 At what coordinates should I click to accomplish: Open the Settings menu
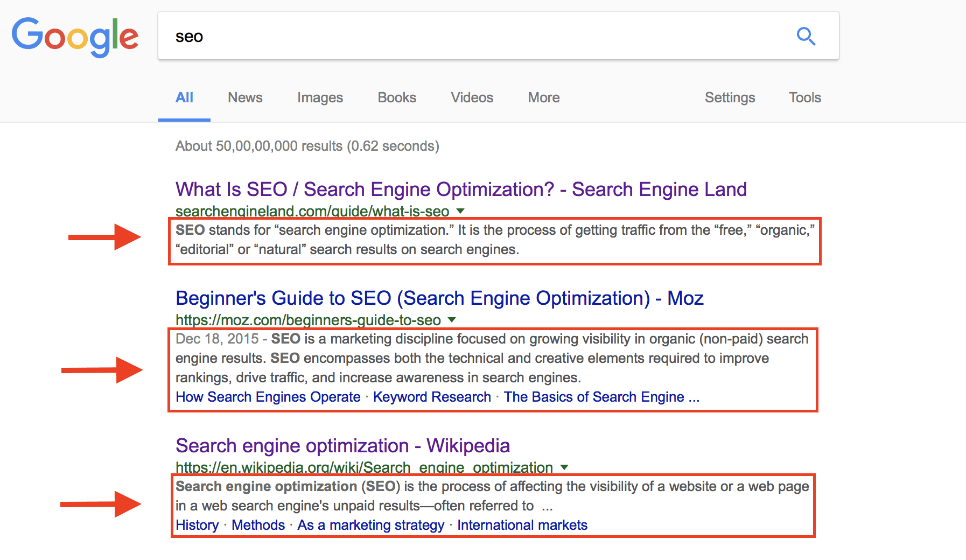(x=730, y=97)
